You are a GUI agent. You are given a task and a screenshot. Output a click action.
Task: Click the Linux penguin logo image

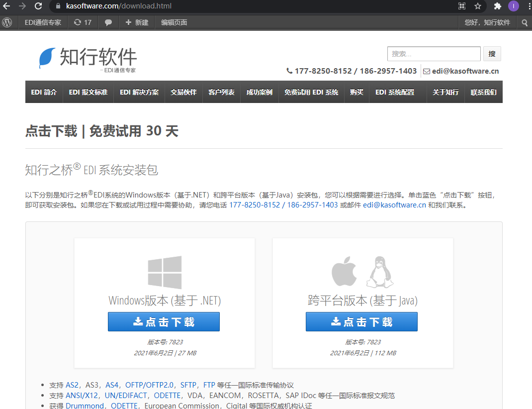pyautogui.click(x=380, y=272)
